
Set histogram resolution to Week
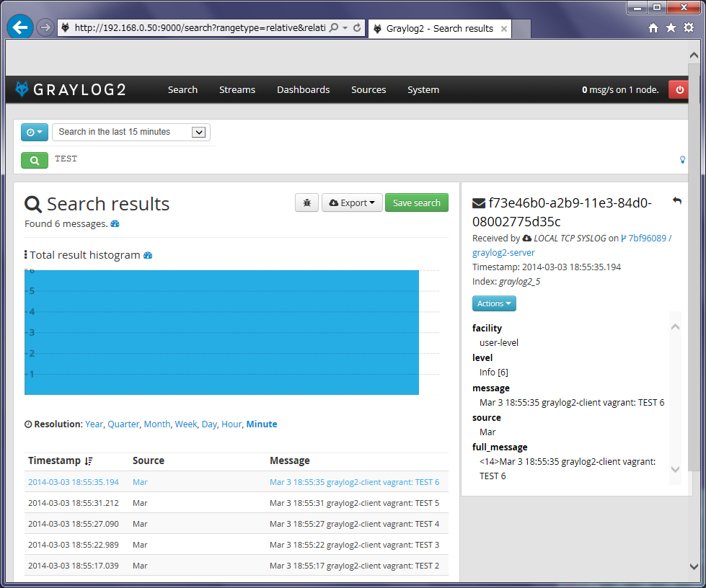pos(186,424)
